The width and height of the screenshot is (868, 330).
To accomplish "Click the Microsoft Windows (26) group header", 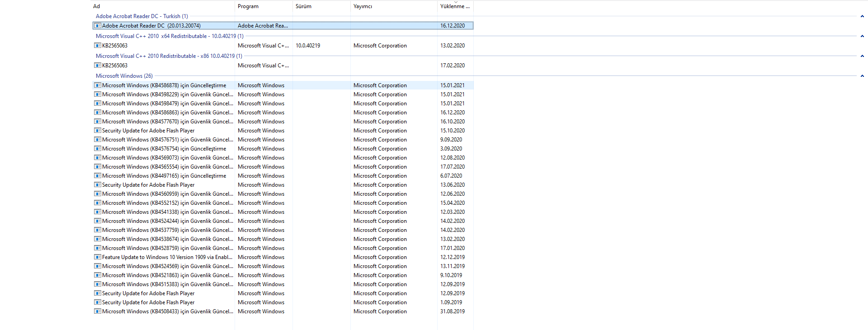I will 124,76.
